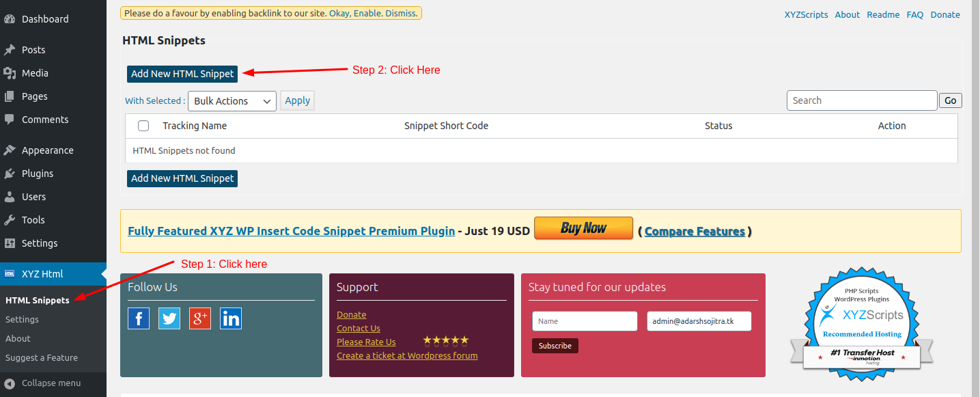
Task: Click the Snippet Short Code column header
Action: pos(446,126)
